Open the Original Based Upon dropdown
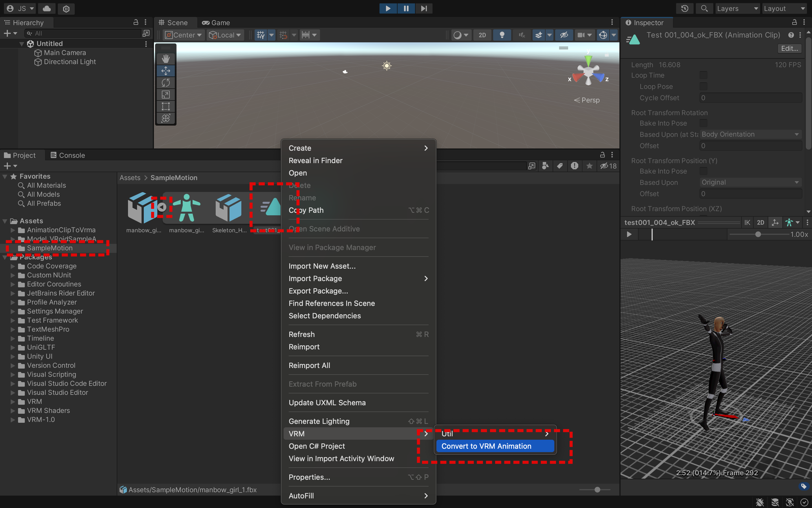 [x=751, y=182]
